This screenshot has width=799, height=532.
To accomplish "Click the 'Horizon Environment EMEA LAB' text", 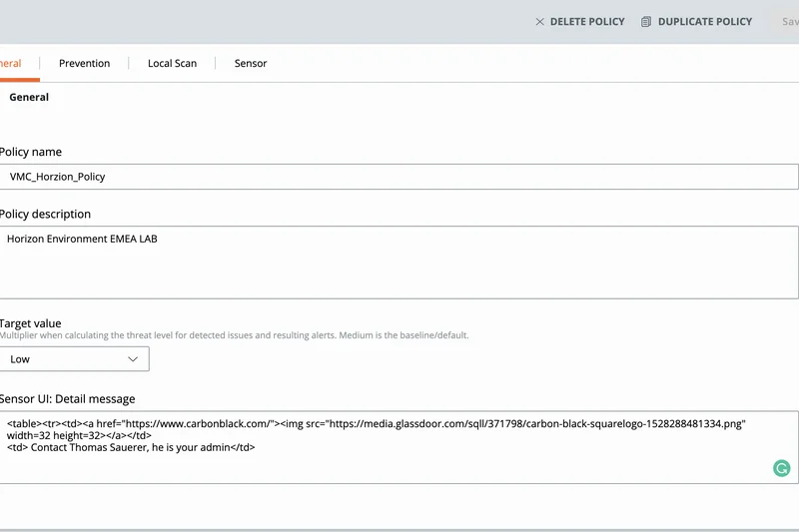I will coord(82,239).
